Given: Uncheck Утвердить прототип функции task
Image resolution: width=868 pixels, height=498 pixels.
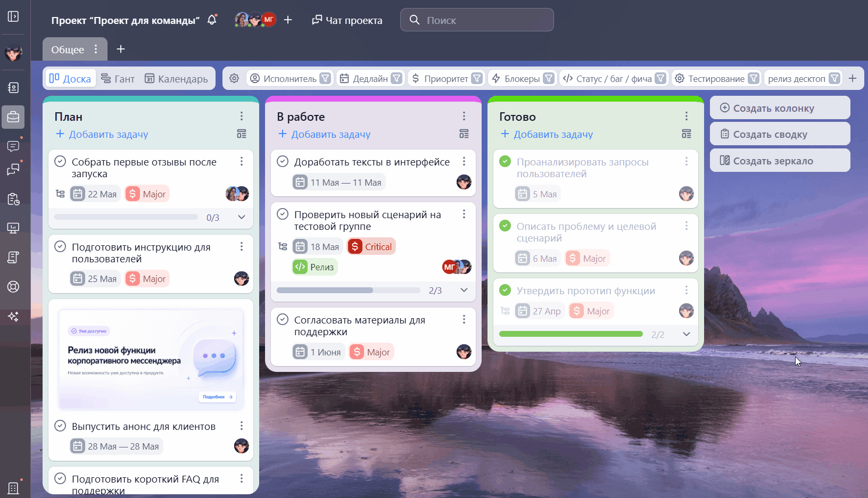Looking at the screenshot, I should pyautogui.click(x=505, y=290).
